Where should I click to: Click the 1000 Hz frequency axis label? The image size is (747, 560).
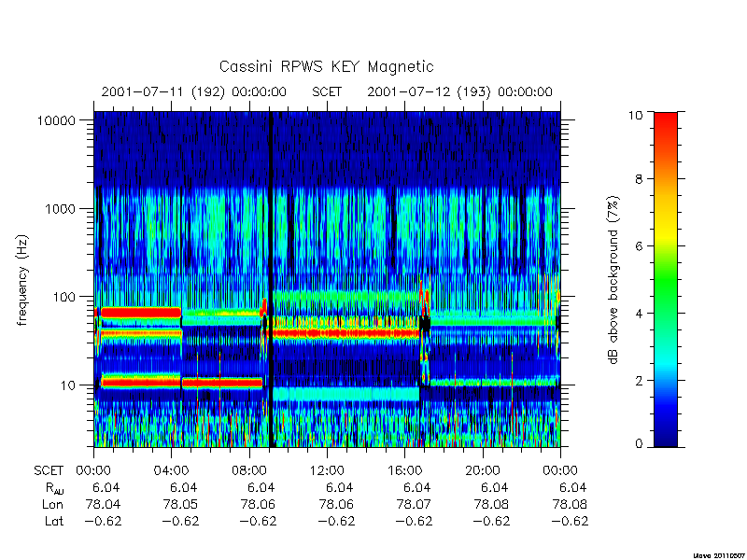(x=61, y=208)
